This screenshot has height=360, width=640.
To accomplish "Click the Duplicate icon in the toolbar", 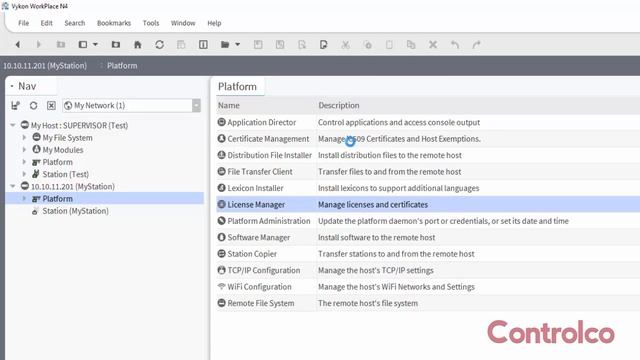I will (411, 44).
